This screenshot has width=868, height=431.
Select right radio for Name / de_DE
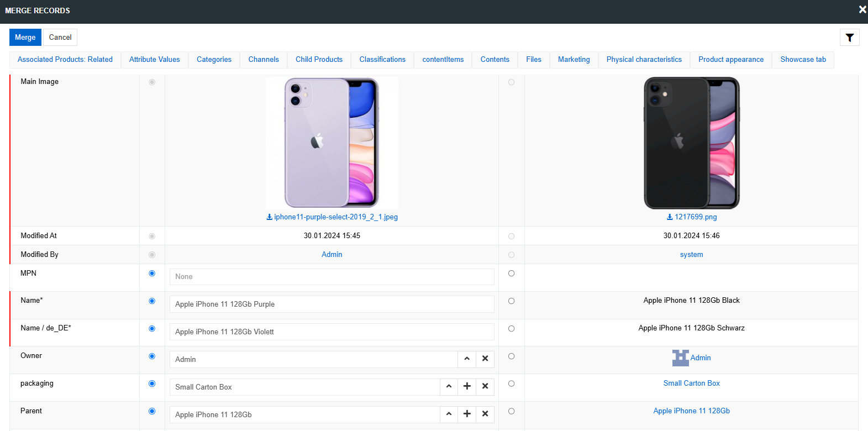click(x=511, y=329)
